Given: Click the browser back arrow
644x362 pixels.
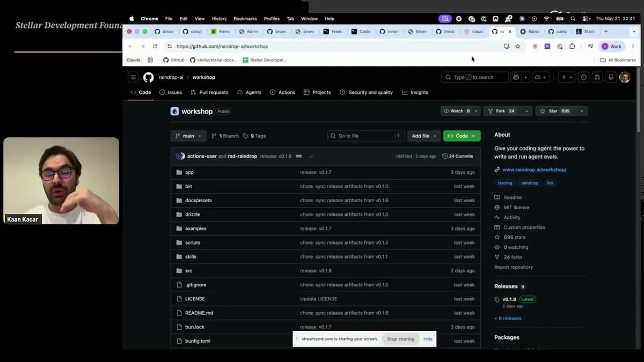Looking at the screenshot, I should pyautogui.click(x=130, y=47).
